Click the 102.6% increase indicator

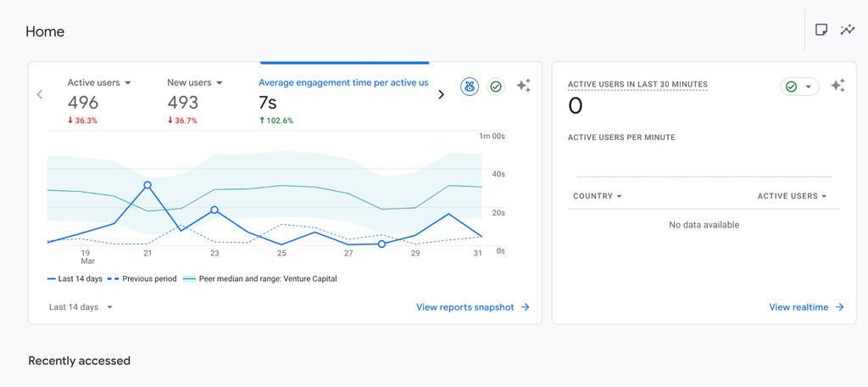[276, 121]
